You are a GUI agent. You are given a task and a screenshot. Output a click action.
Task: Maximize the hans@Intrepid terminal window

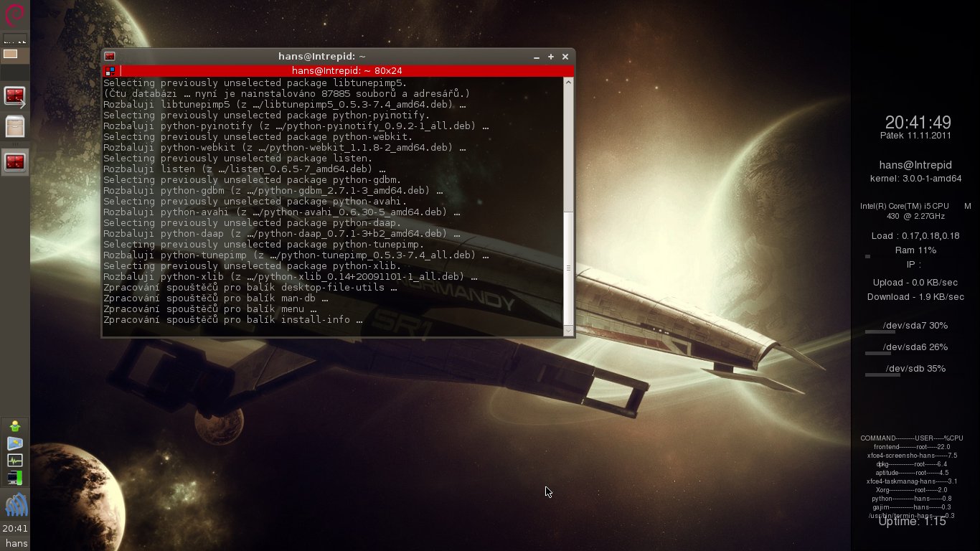tap(551, 57)
